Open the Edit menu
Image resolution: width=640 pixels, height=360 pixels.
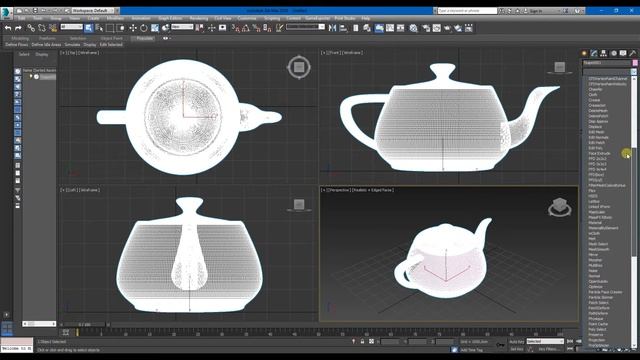[x=22, y=18]
